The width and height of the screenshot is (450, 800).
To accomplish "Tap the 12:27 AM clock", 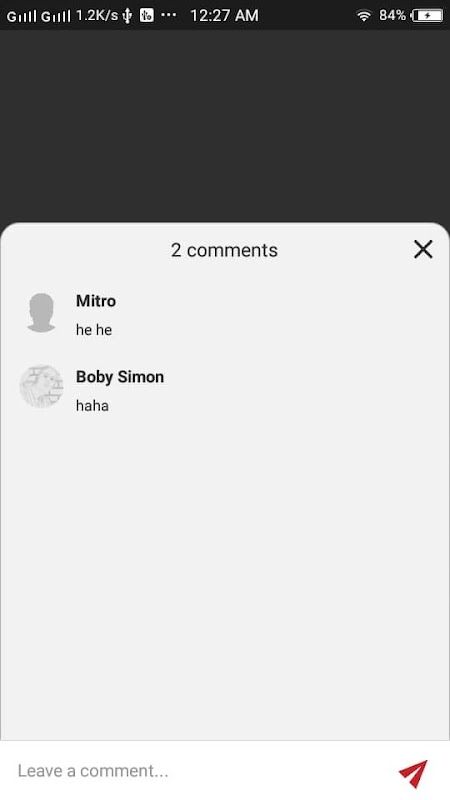I will pyautogui.click(x=224, y=16).
